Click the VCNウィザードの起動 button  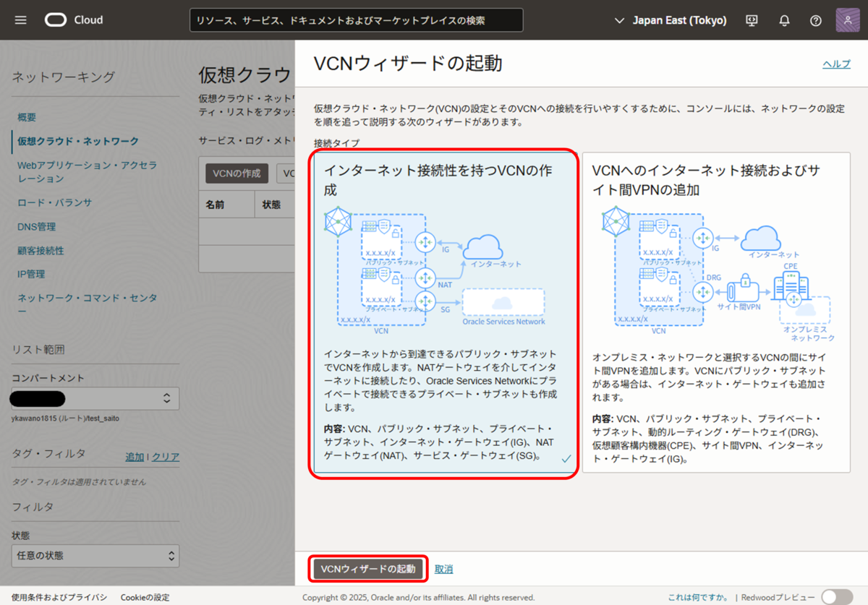pyautogui.click(x=369, y=569)
